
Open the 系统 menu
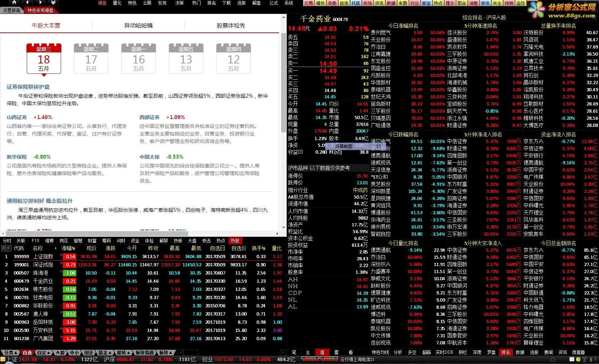pos(288,3)
